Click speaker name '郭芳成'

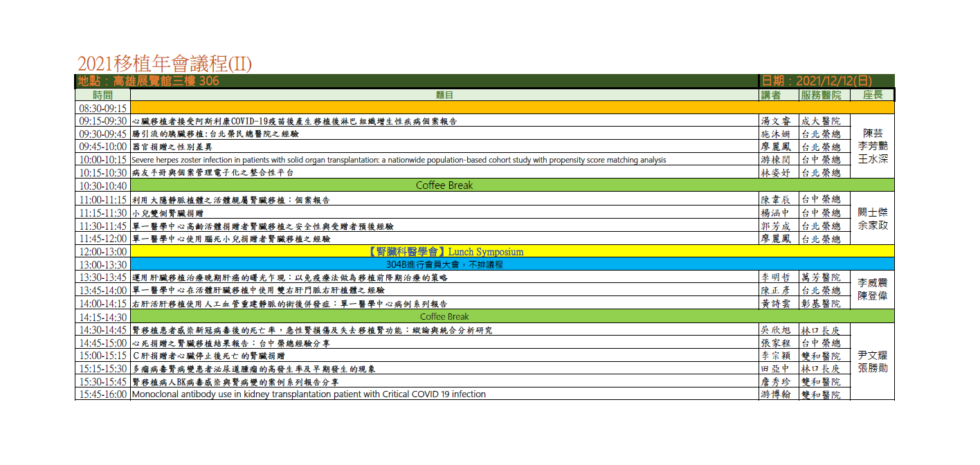pos(774,226)
